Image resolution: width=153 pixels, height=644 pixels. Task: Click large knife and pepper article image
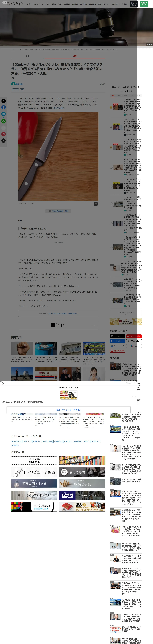[58, 156]
